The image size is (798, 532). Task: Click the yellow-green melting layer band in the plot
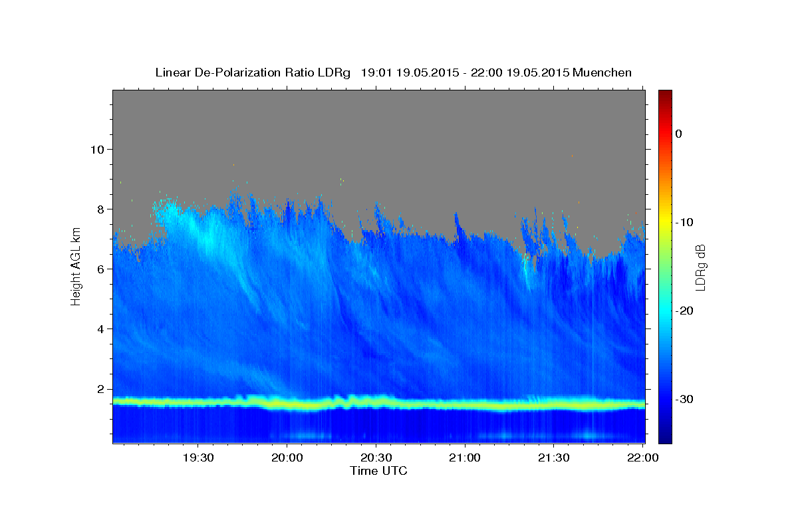[x=378, y=403]
